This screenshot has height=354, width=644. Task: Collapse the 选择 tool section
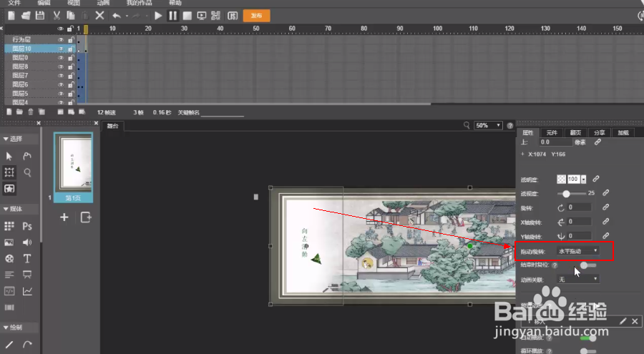coord(6,139)
